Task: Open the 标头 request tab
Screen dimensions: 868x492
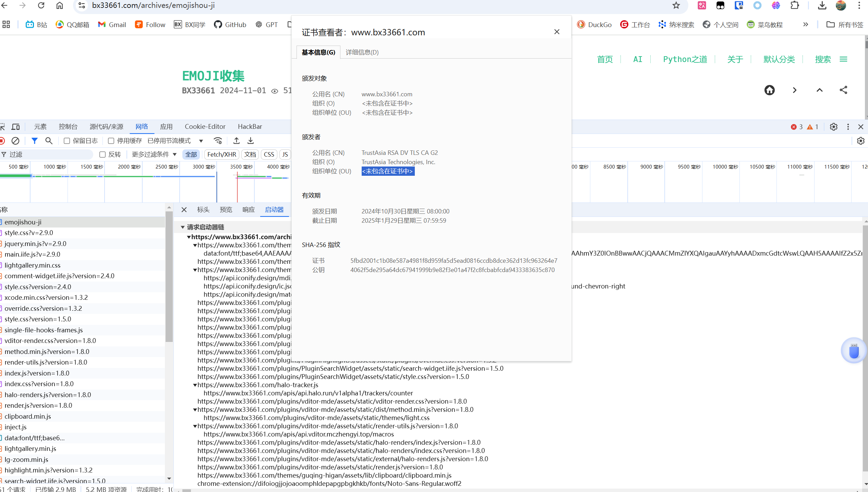Action: click(x=203, y=210)
